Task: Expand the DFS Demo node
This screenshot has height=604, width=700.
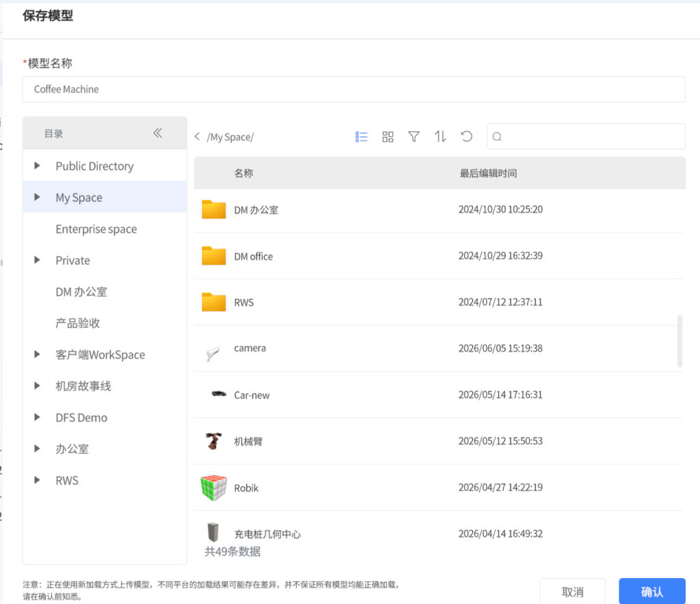Action: click(37, 417)
